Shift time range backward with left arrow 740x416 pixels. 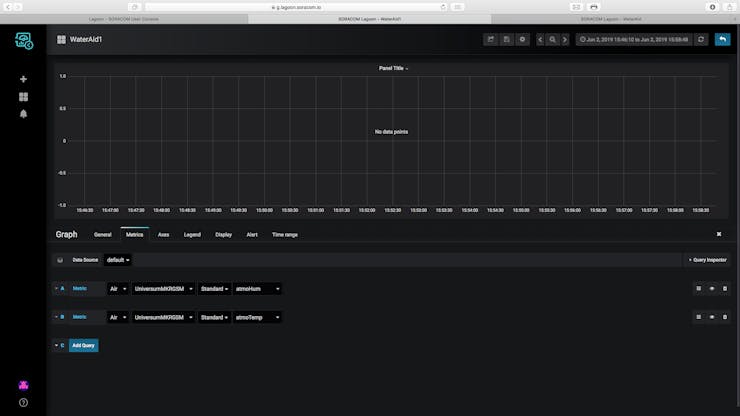[540, 40]
